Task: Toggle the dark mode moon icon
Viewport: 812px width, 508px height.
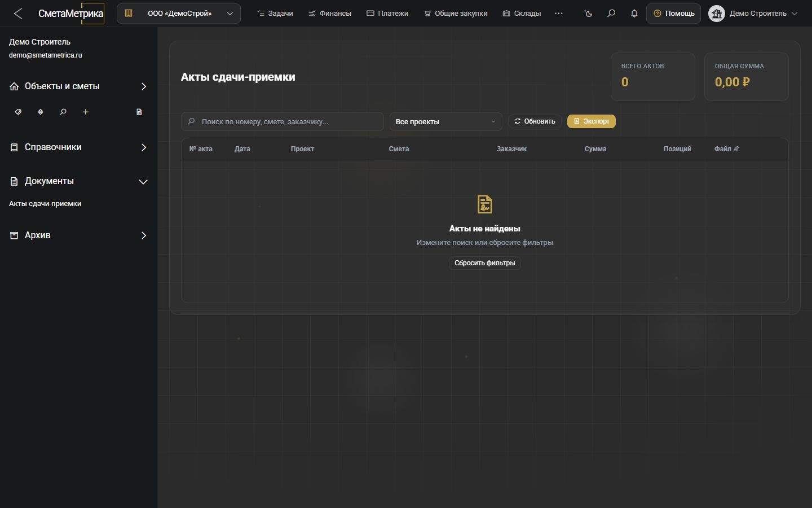Action: tap(589, 14)
